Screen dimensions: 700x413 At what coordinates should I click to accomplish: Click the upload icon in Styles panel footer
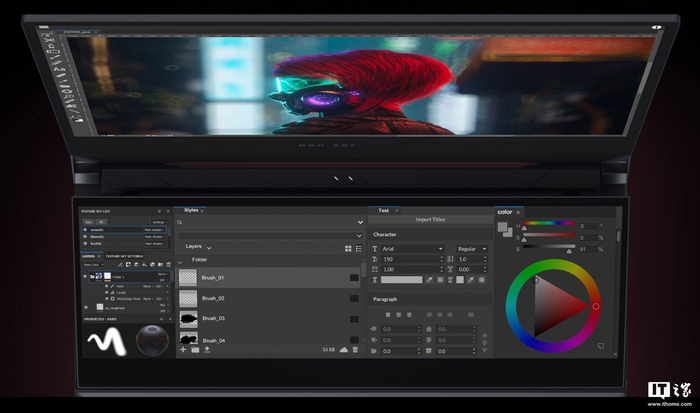pos(206,350)
